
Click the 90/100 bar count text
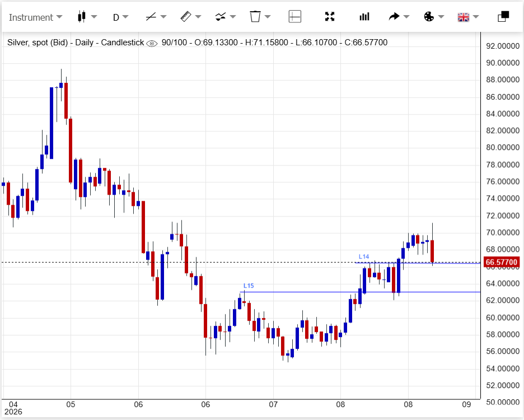click(174, 43)
